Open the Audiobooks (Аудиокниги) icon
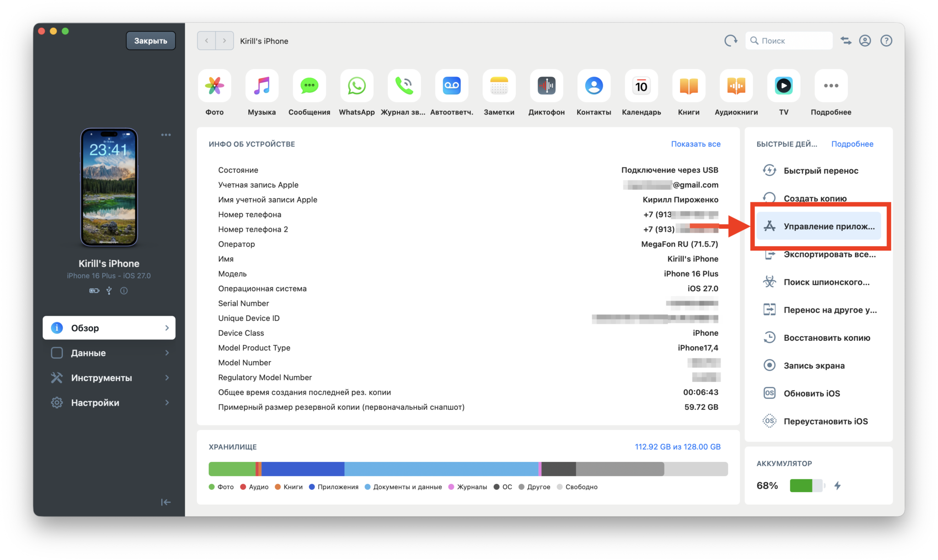 (736, 86)
